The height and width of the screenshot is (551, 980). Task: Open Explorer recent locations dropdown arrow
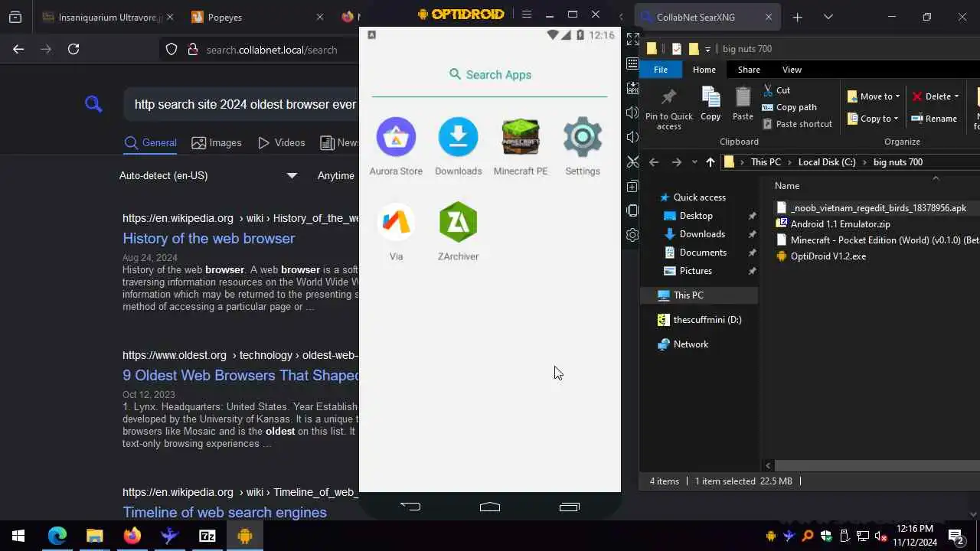[694, 162]
